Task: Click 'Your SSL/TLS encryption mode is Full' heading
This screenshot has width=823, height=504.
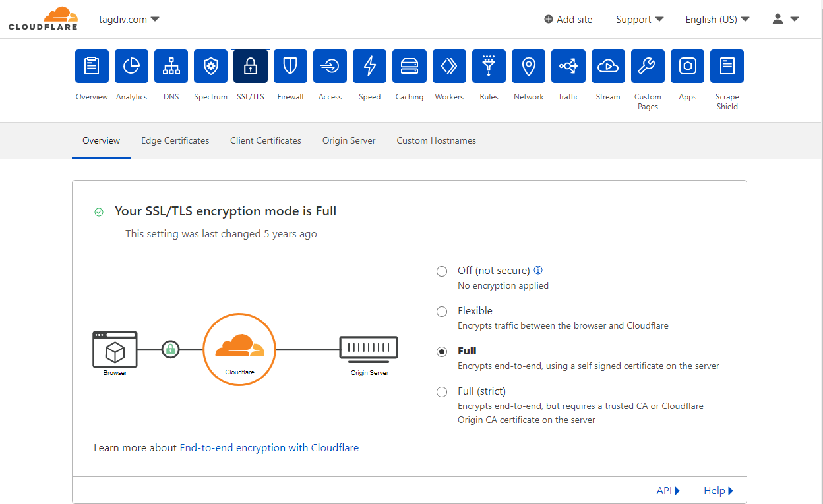Action: [226, 211]
